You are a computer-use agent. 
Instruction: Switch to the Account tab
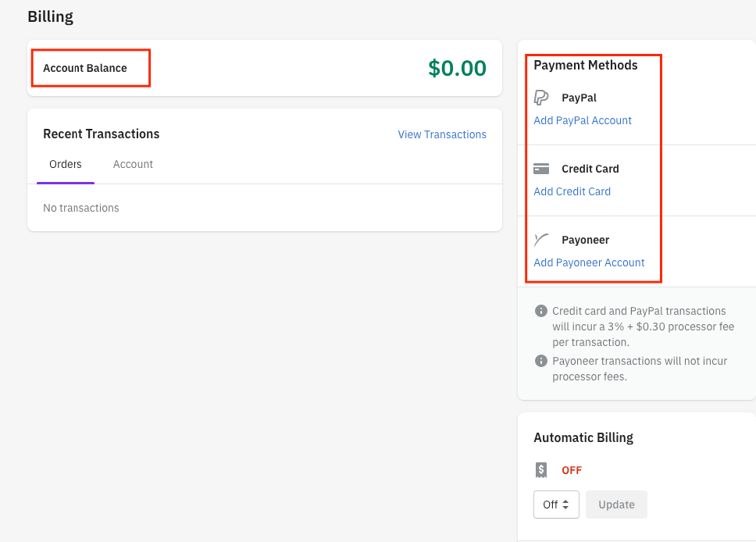coord(133,164)
